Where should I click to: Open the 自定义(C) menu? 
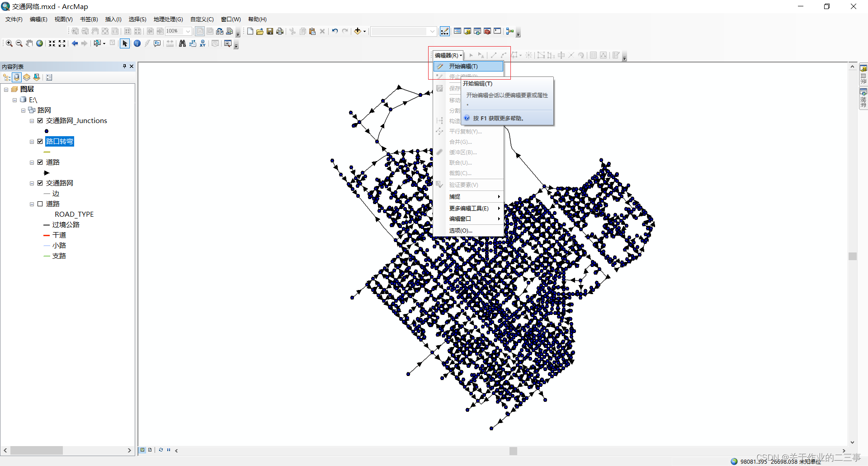(x=202, y=19)
